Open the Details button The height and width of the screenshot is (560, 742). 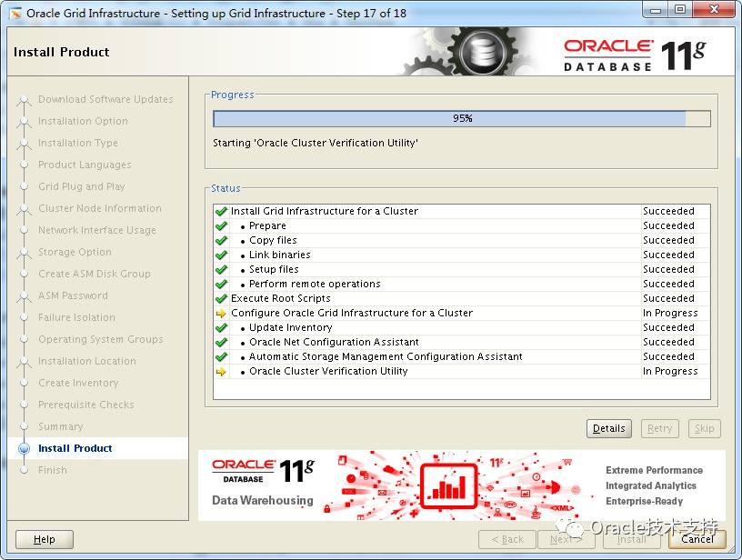coord(609,428)
